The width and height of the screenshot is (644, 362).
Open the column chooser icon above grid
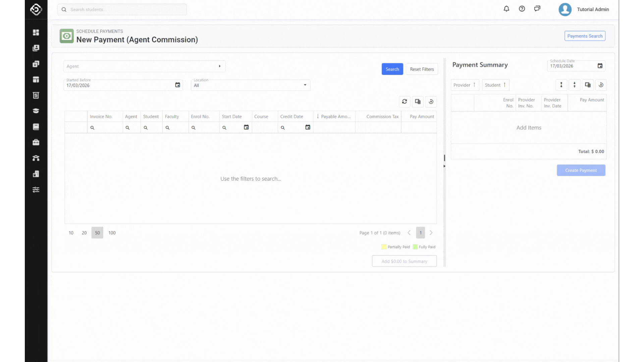(418, 102)
